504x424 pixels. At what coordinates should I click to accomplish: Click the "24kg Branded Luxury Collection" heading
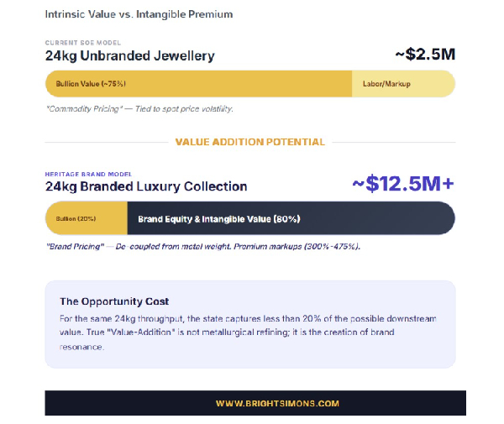(x=146, y=186)
